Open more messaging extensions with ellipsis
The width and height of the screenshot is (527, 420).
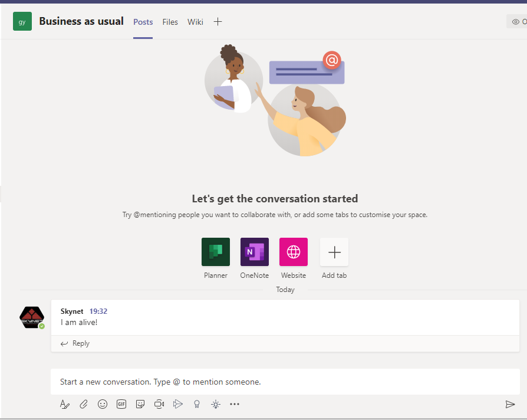(x=235, y=404)
